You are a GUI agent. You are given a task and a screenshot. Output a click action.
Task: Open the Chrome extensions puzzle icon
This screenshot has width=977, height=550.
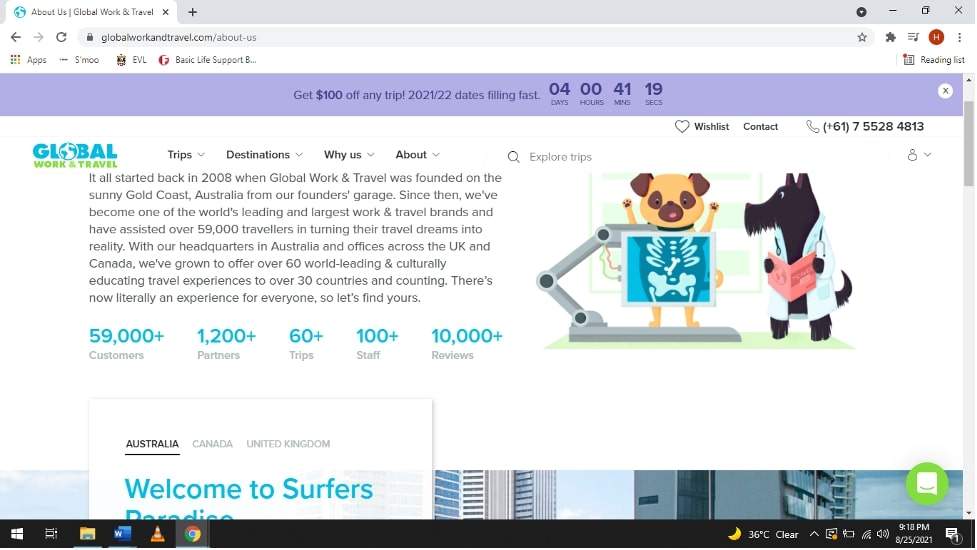(890, 37)
